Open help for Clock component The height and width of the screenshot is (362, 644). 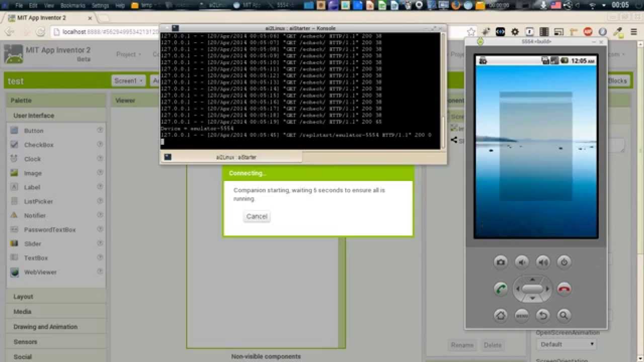tap(100, 158)
